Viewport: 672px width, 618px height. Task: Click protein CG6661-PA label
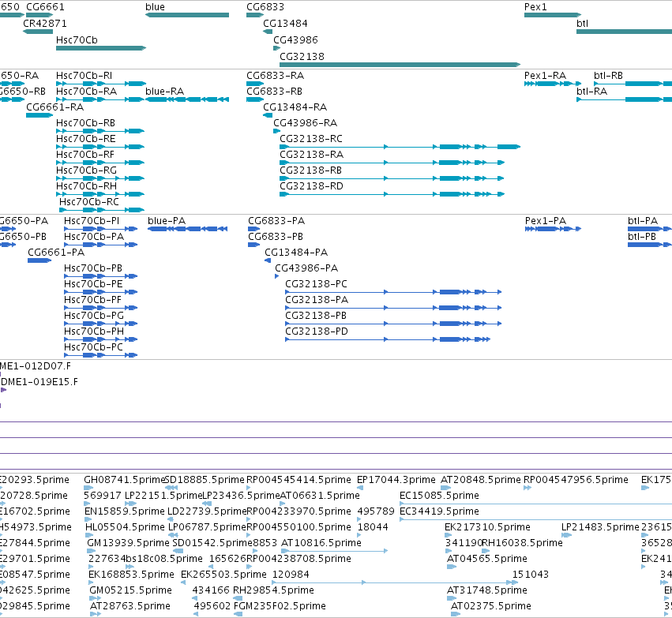[56, 253]
